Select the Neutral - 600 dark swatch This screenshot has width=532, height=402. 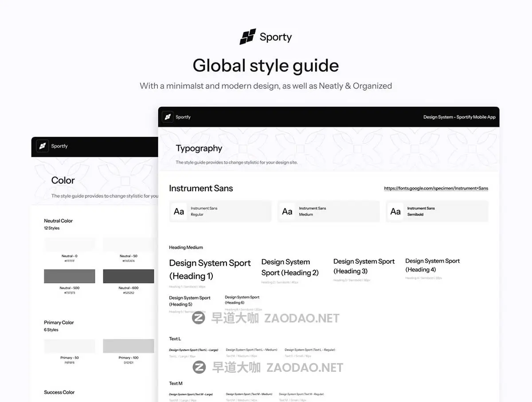[x=128, y=276]
